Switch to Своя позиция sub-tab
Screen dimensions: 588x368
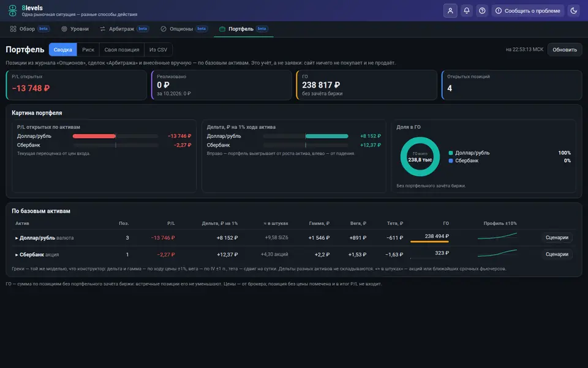point(121,50)
